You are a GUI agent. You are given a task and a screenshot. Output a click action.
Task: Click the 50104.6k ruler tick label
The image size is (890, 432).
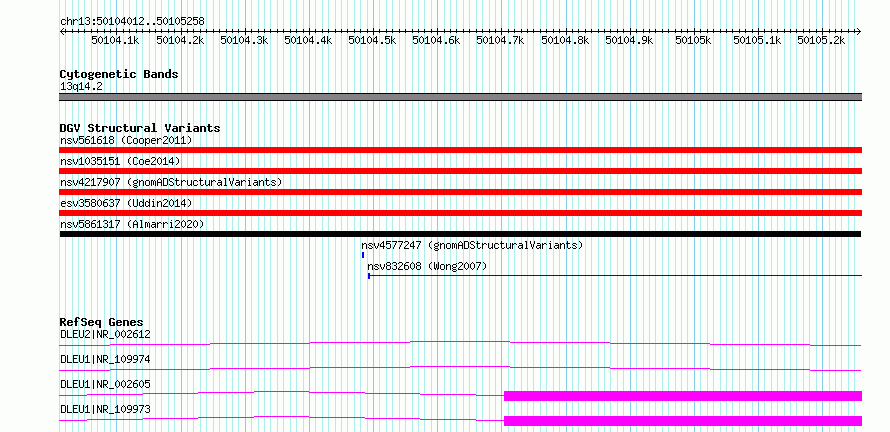pyautogui.click(x=436, y=40)
